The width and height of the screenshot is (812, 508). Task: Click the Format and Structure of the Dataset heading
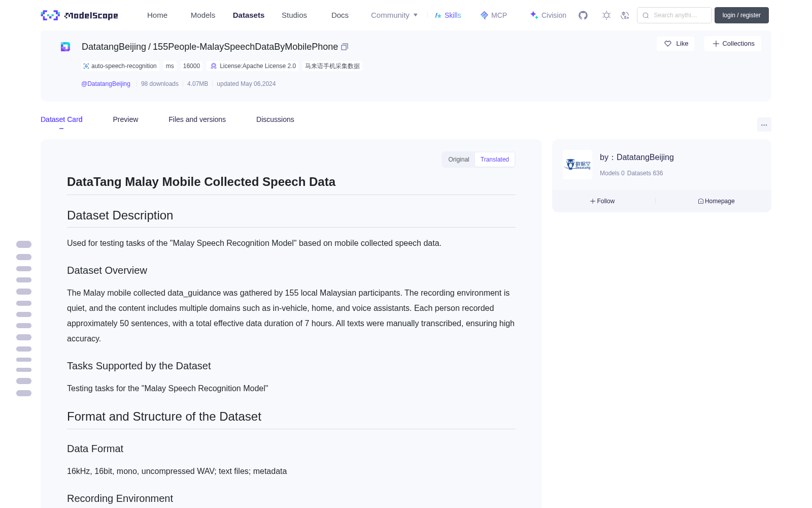pos(164,417)
